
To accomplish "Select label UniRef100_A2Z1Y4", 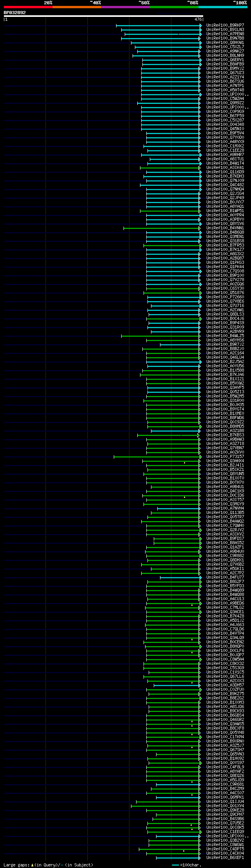I will tap(225, 77).
